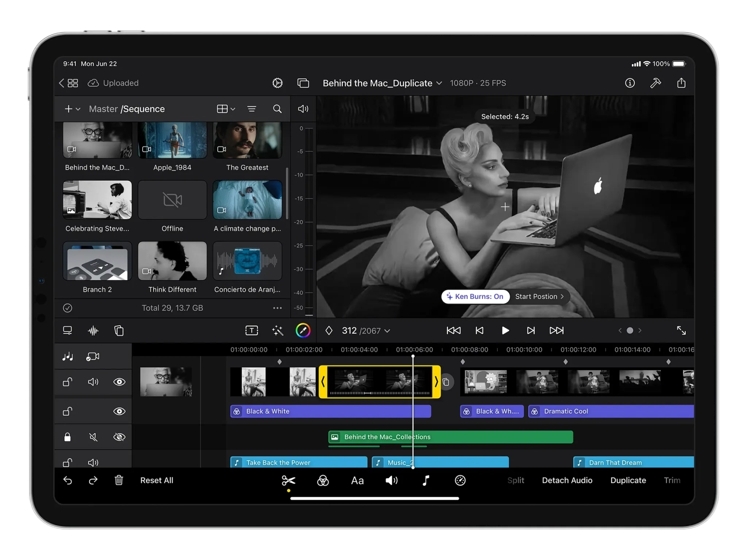The height and width of the screenshot is (560, 747).
Task: Click Reset All
Action: point(157,480)
